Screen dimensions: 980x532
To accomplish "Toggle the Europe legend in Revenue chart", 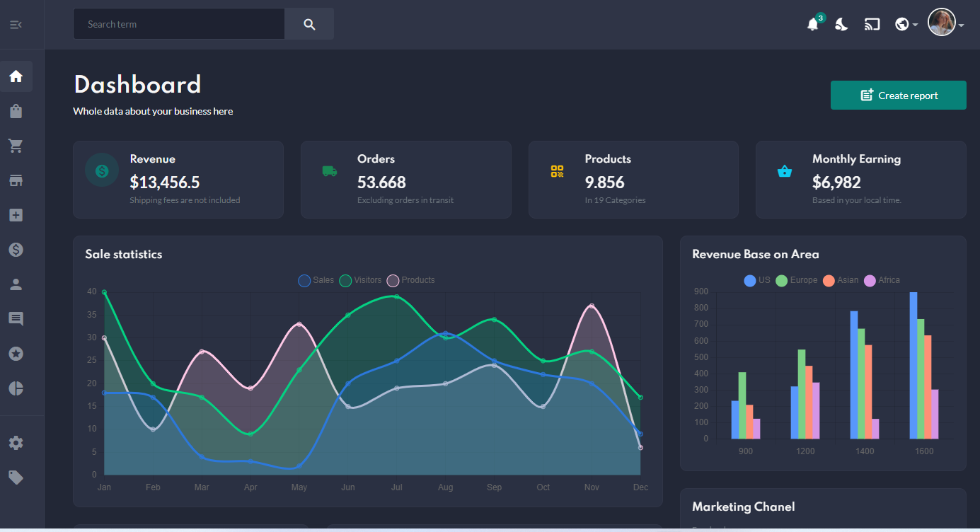I will tap(797, 280).
